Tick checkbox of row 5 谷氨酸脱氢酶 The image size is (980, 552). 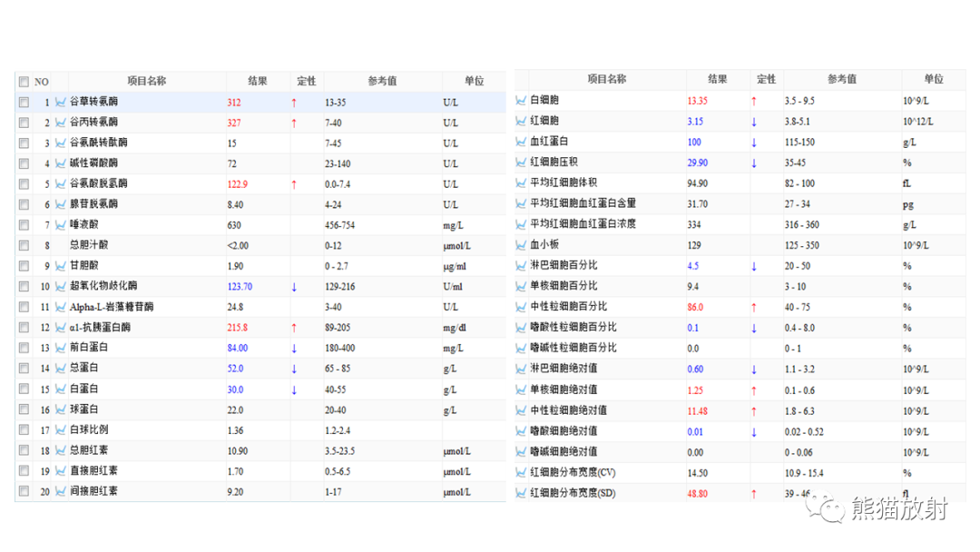pyautogui.click(x=24, y=183)
